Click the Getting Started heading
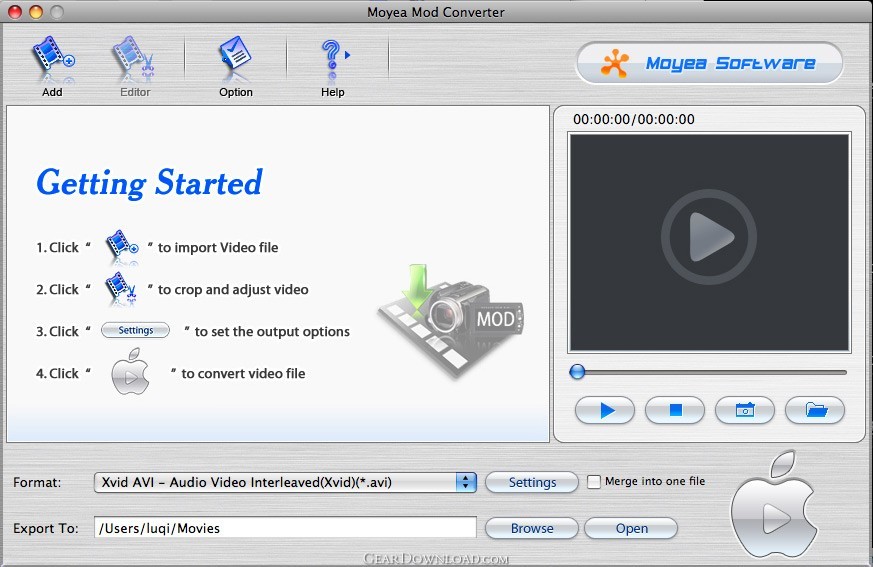Viewport: 873px width, 567px height. [x=149, y=183]
